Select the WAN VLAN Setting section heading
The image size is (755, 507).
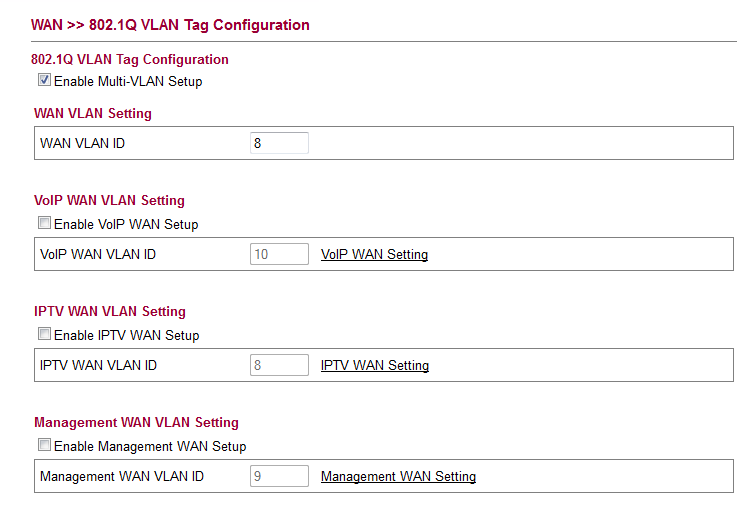tap(93, 114)
